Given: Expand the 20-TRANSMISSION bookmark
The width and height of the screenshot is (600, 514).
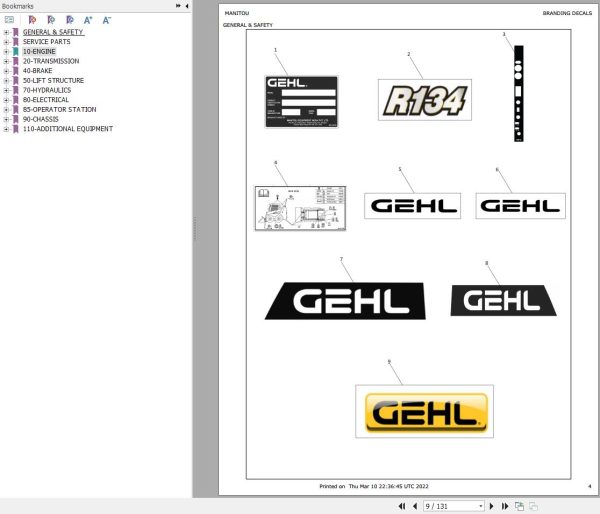Looking at the screenshot, I should [6, 61].
